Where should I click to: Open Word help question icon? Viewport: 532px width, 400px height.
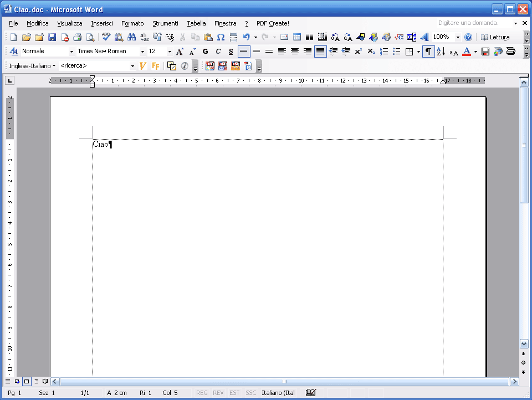[x=468, y=37]
